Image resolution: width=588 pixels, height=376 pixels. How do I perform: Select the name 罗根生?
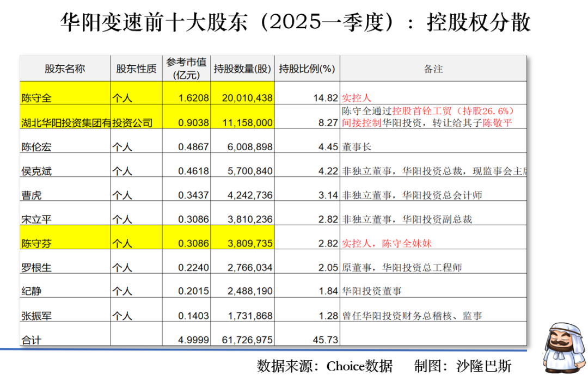[x=36, y=268]
